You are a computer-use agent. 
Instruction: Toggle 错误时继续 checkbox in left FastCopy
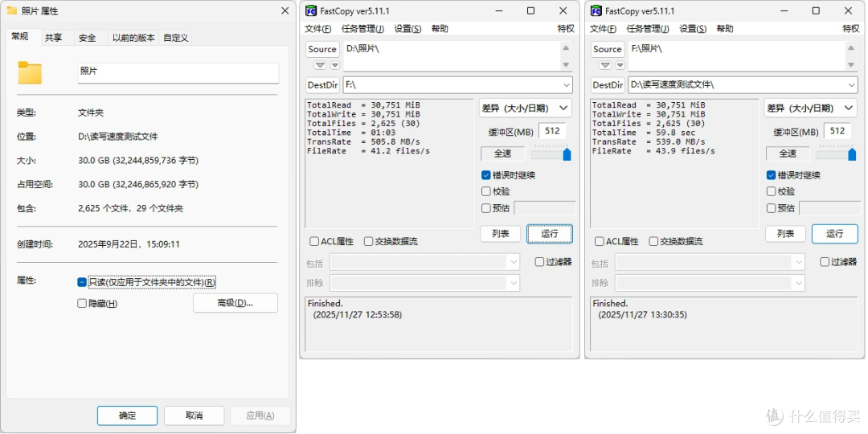click(485, 175)
